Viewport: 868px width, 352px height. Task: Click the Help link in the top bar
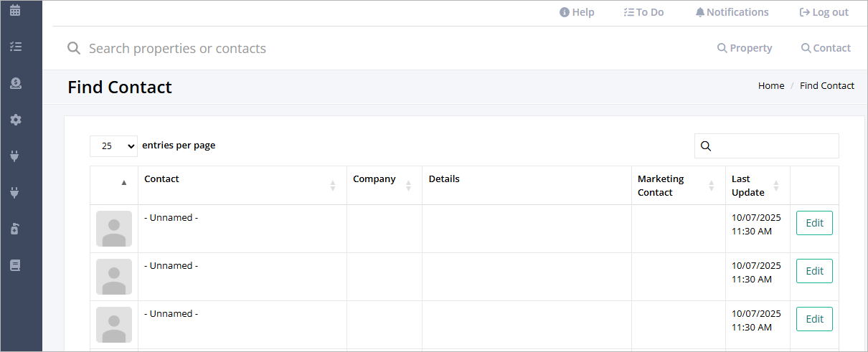[577, 12]
